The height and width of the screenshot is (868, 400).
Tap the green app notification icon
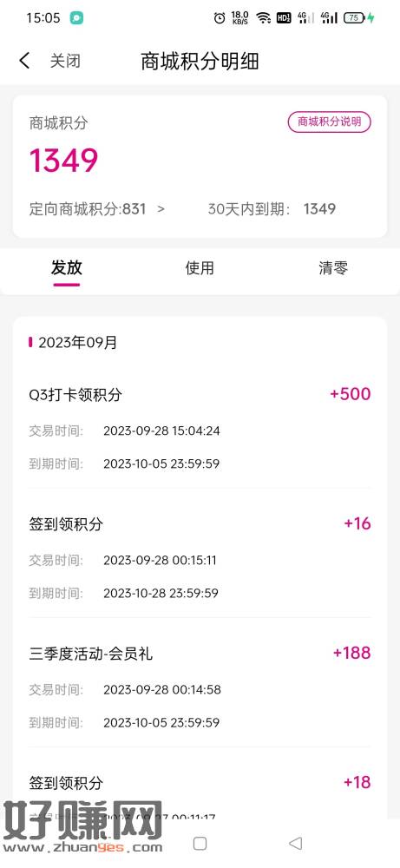click(76, 17)
